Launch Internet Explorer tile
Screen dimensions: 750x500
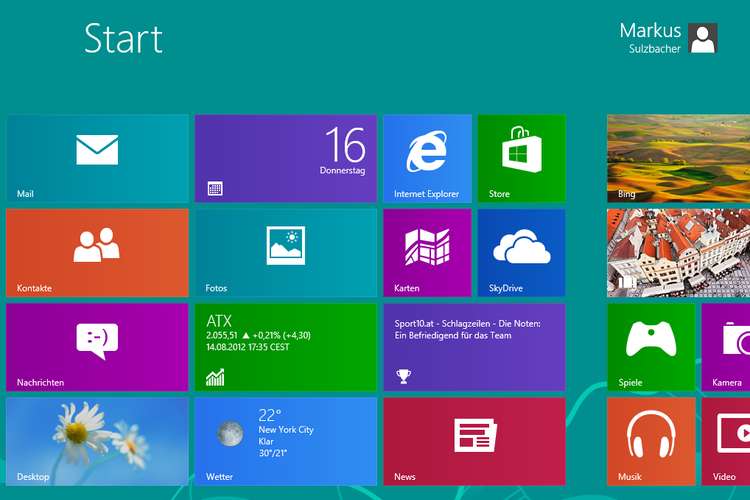pyautogui.click(x=427, y=158)
